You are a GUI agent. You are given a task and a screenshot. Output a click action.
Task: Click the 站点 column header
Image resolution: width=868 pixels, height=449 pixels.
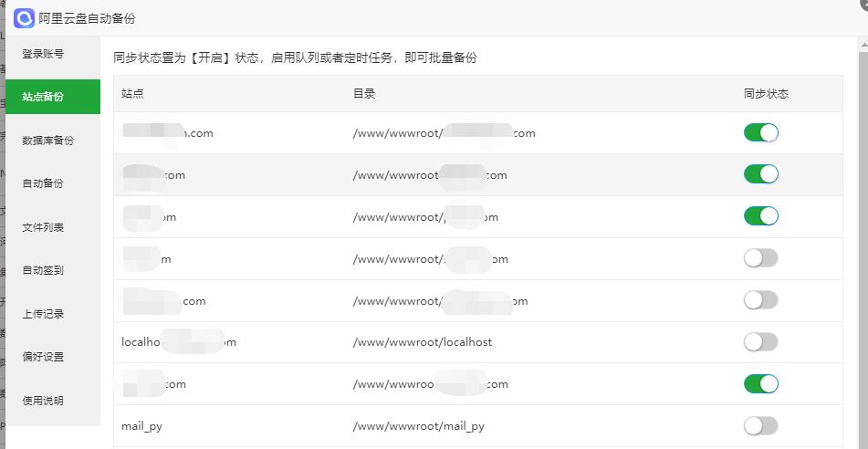tap(132, 94)
